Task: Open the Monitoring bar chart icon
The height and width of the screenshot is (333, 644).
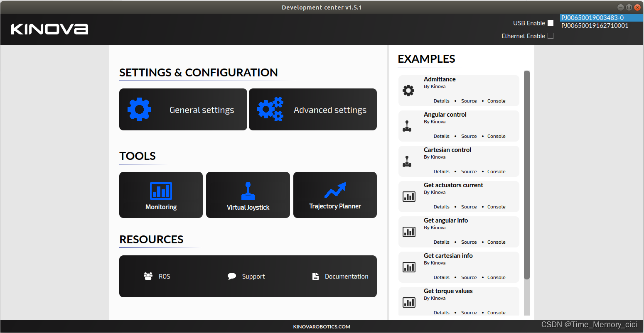Action: pyautogui.click(x=161, y=191)
